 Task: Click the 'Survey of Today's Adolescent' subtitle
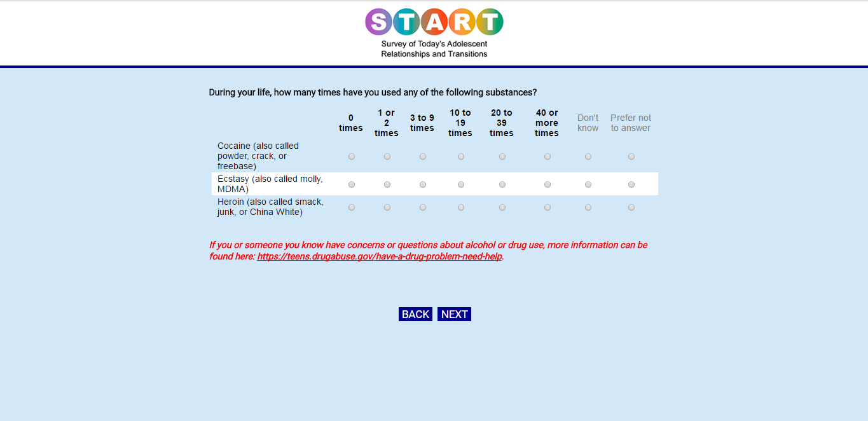(434, 44)
